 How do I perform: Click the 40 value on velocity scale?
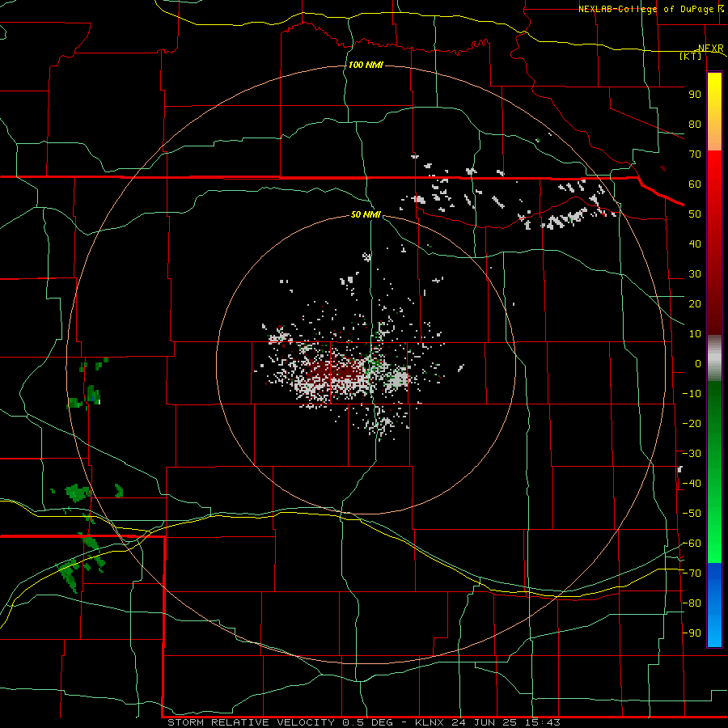pyautogui.click(x=695, y=244)
